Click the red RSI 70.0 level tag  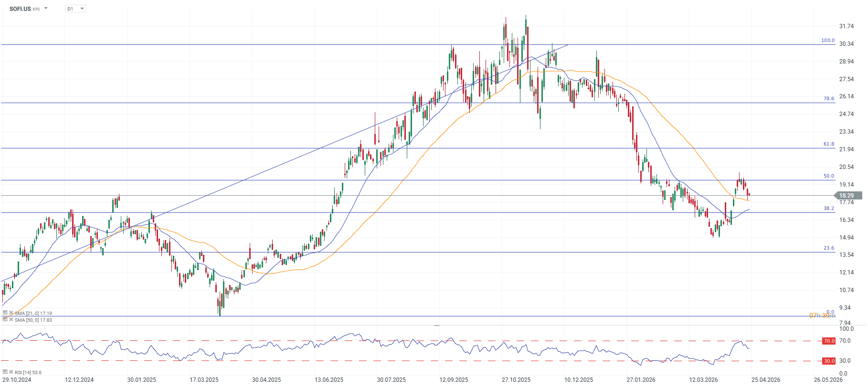829,341
